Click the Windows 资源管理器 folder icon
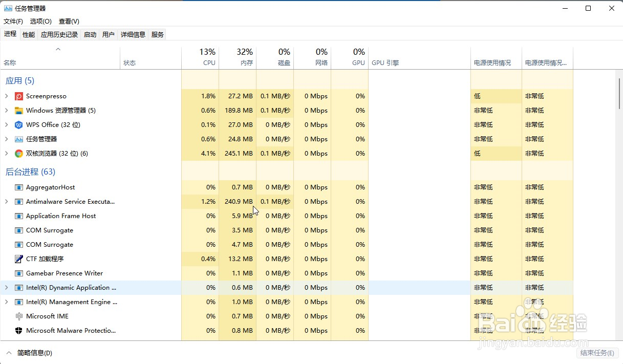The width and height of the screenshot is (623, 364). [x=19, y=111]
